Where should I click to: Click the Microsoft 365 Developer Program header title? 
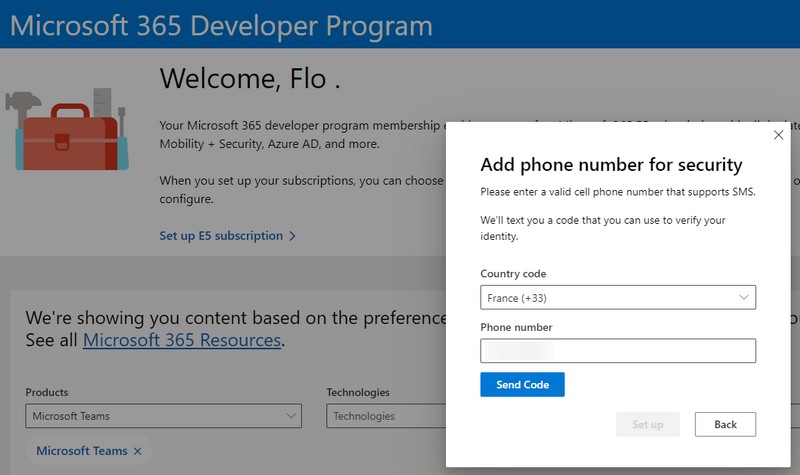tap(221, 25)
